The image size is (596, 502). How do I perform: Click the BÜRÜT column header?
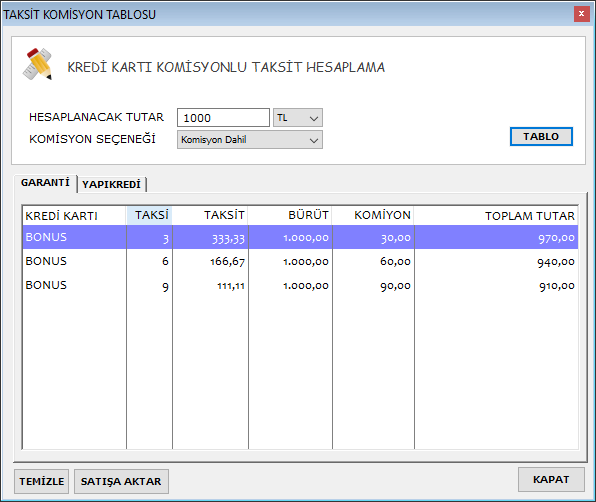click(x=290, y=215)
